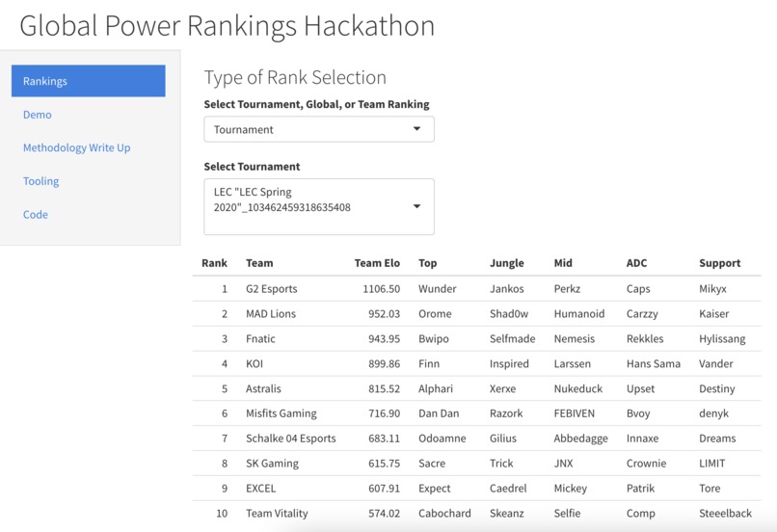Viewport: 777px width, 532px height.
Task: Open the Tooling section
Action: click(41, 181)
